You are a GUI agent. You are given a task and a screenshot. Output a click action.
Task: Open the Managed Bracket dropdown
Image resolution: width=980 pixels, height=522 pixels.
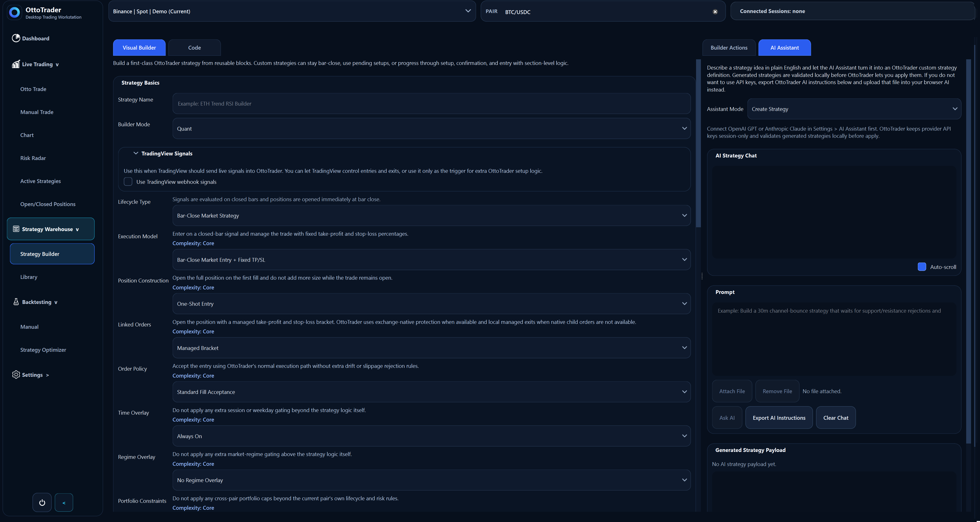tap(431, 348)
